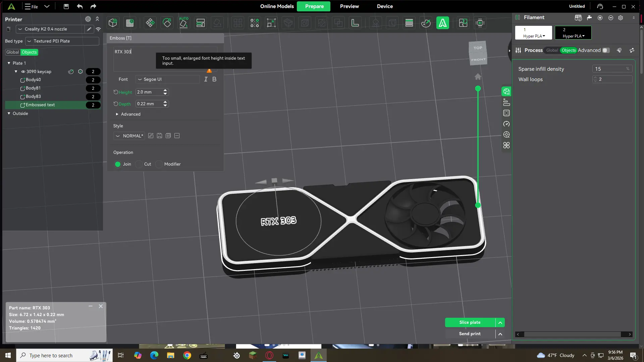This screenshot has width=644, height=362.
Task: Click the AUTO orient toolbar icon
Action: coord(183,23)
